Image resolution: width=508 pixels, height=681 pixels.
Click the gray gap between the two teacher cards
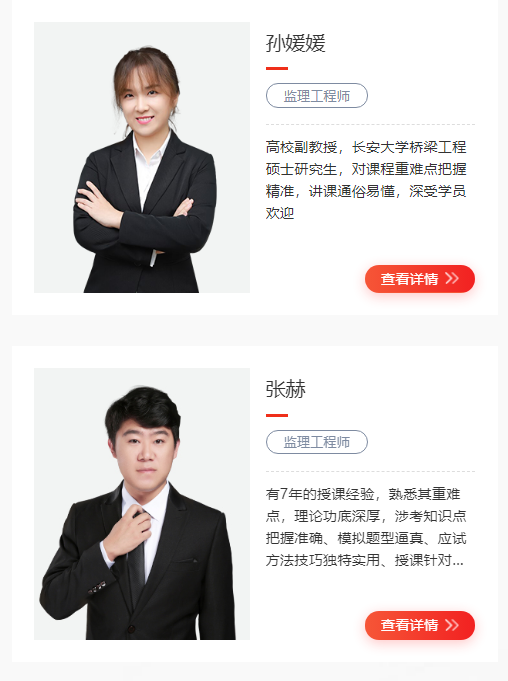click(255, 331)
